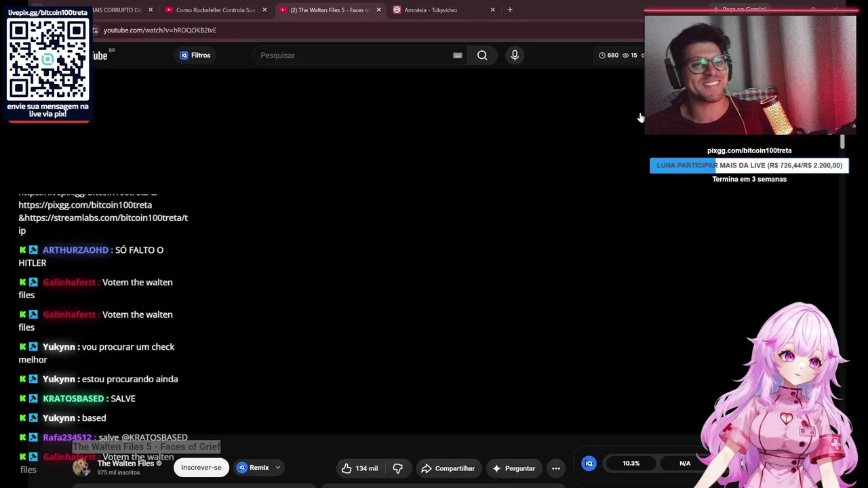
Task: Click the clock 680 counter
Action: [x=609, y=56]
